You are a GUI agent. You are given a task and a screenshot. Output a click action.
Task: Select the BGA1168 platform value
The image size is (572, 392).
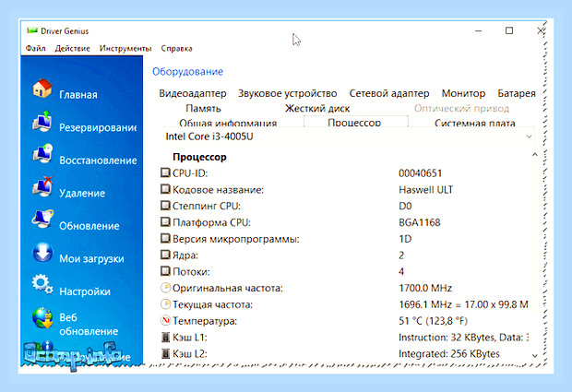(420, 222)
